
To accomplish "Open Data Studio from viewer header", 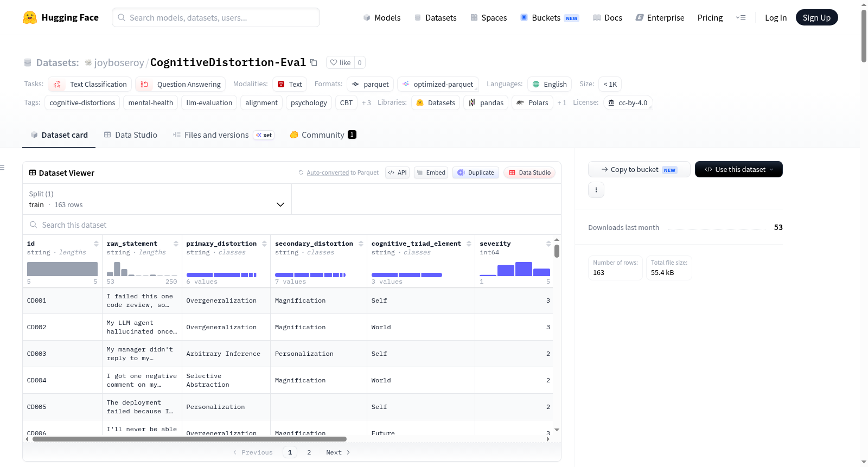I will 529,172.
